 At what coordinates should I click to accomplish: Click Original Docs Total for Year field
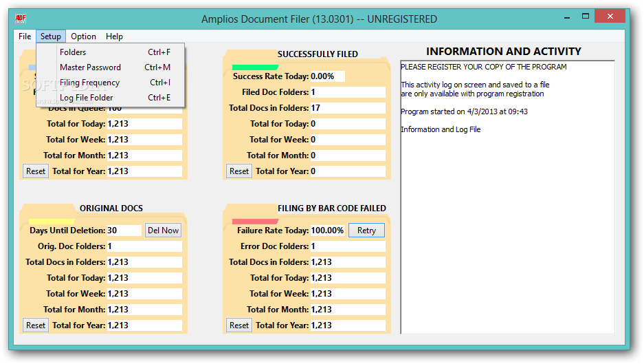point(144,325)
